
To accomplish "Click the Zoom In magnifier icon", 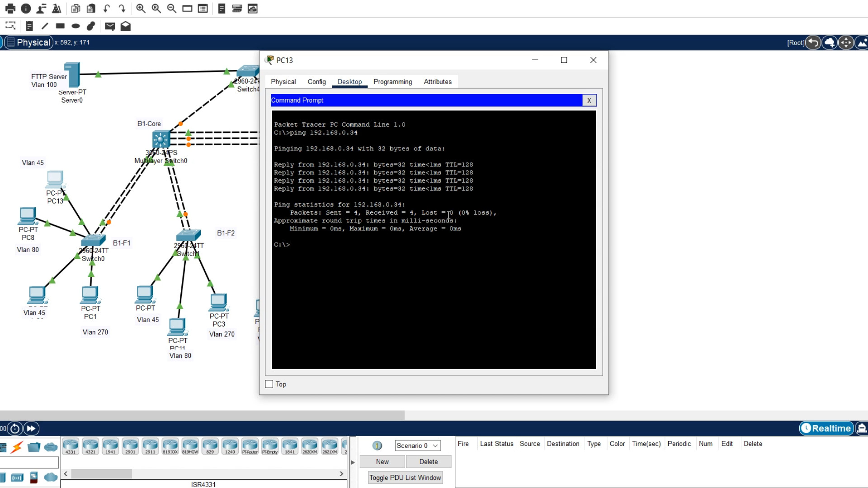I will point(141,9).
